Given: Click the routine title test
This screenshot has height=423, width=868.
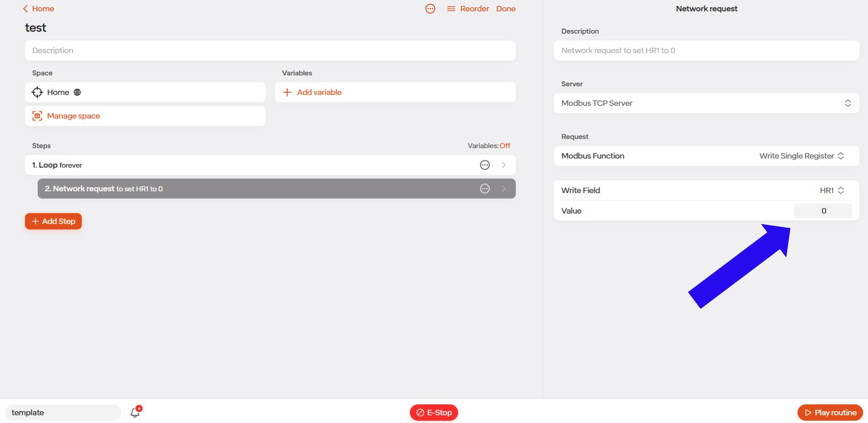Looking at the screenshot, I should [x=35, y=28].
